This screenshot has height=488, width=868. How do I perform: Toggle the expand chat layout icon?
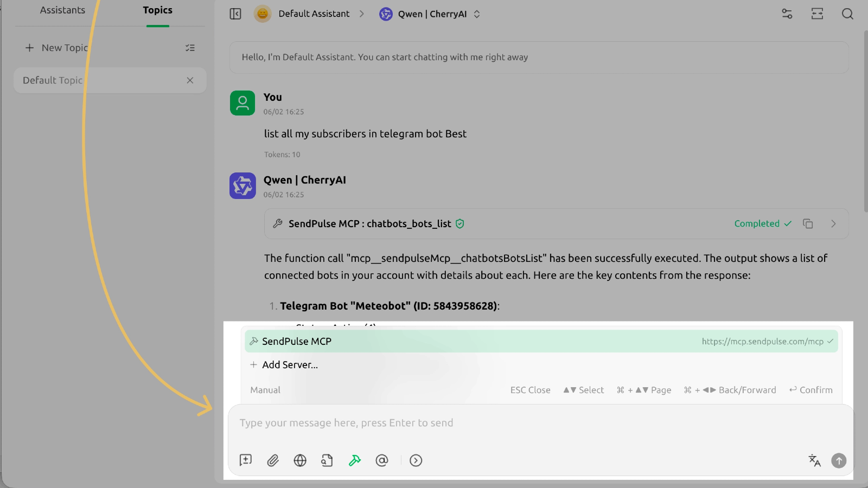818,14
